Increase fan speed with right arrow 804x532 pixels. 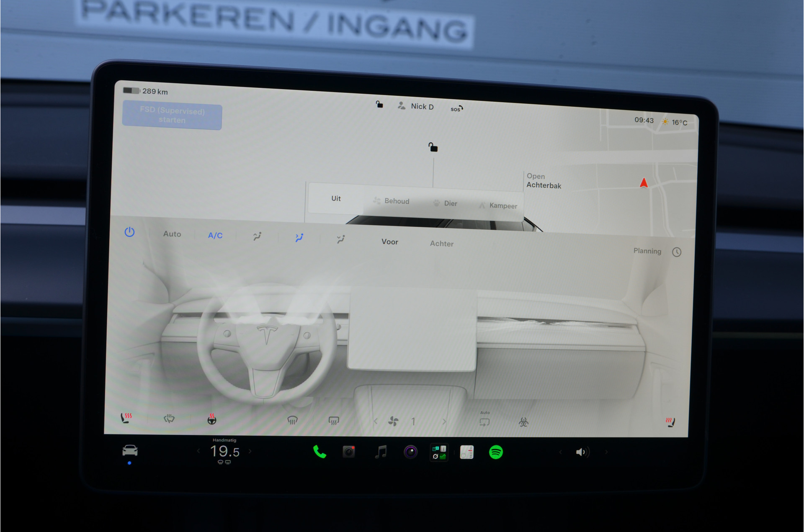point(444,421)
